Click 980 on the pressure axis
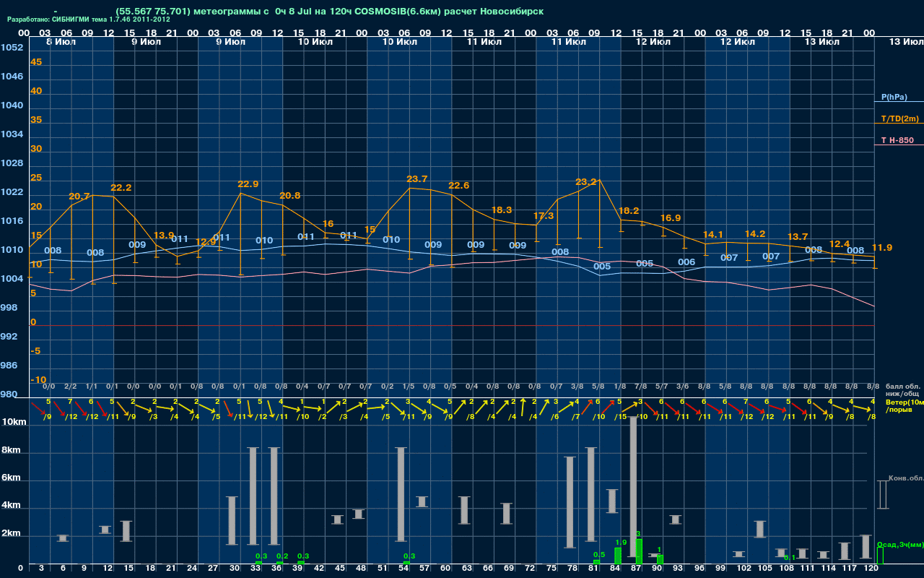The width and height of the screenshot is (924, 578). coord(9,394)
